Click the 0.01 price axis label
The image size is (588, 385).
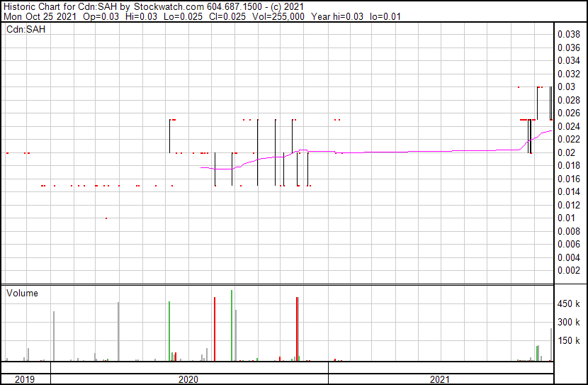566,218
